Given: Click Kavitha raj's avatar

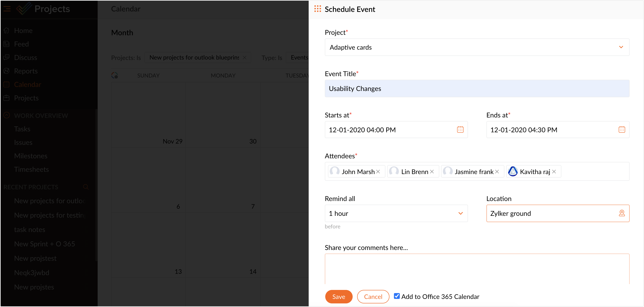Looking at the screenshot, I should click(x=513, y=171).
